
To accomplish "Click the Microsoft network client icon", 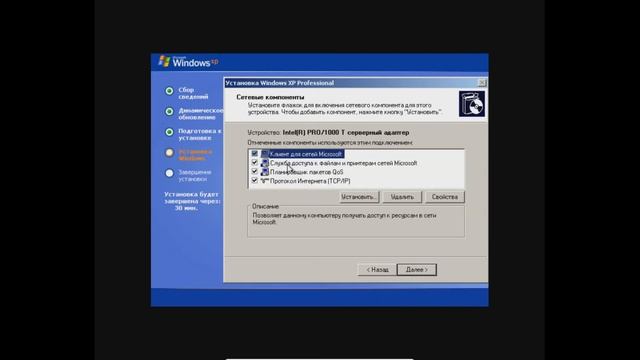I will [x=265, y=154].
